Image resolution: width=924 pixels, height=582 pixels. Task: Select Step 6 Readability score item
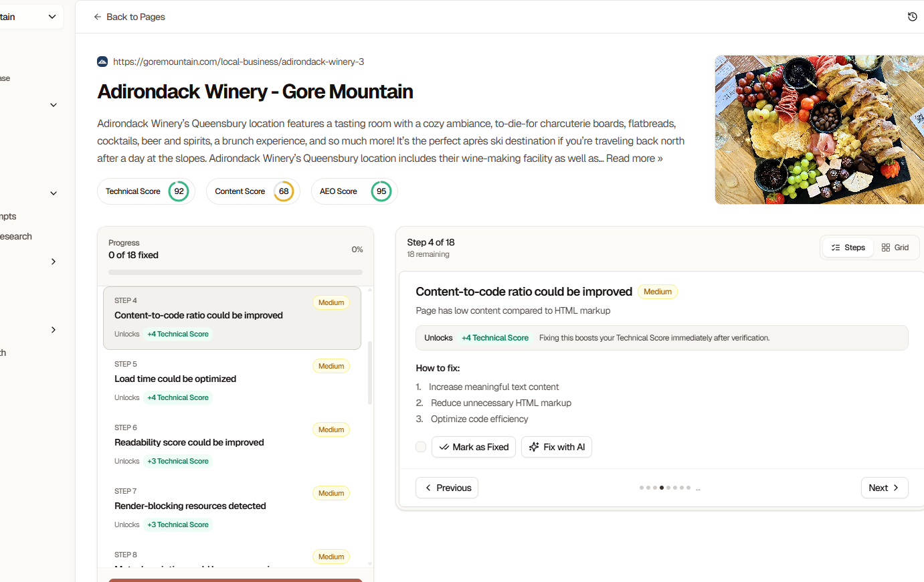(232, 445)
